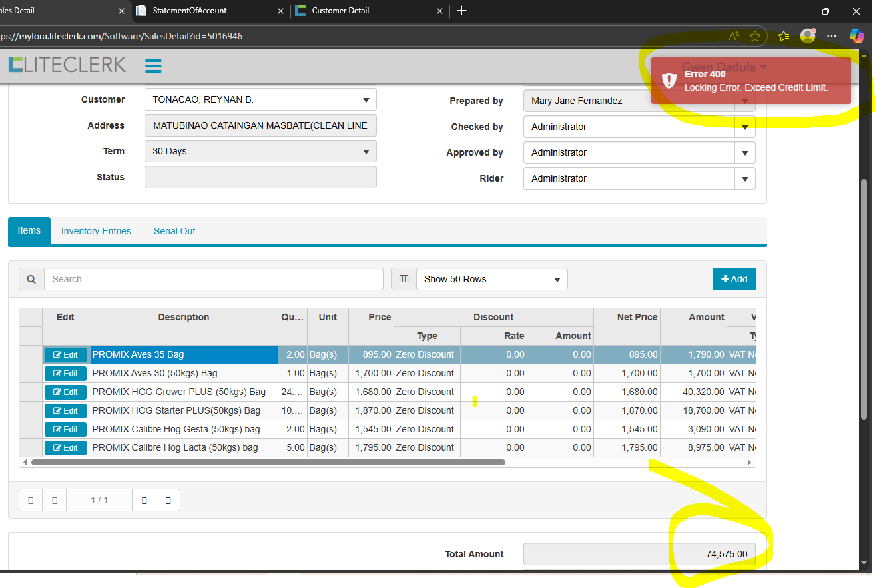The height and width of the screenshot is (588, 875).
Task: Click the read aloud icon in address bar
Action: click(x=734, y=36)
